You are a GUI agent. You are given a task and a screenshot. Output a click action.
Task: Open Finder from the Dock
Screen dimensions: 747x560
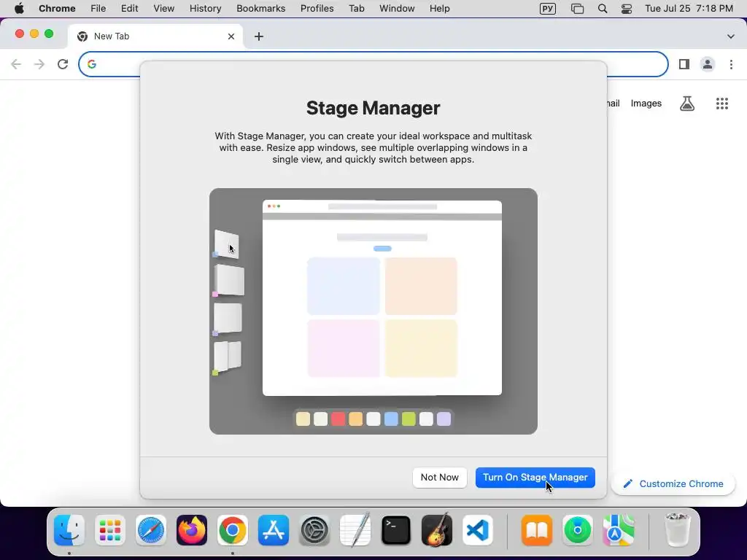pyautogui.click(x=69, y=530)
